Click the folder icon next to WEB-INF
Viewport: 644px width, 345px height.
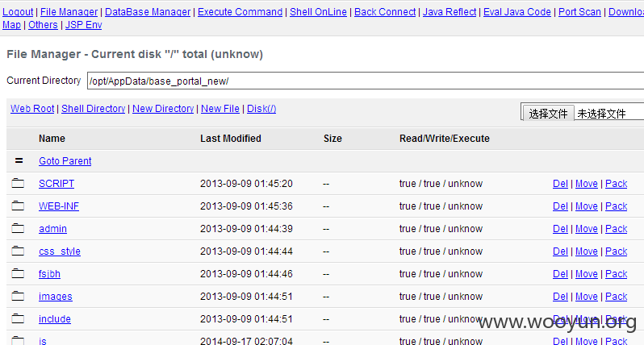pos(18,206)
